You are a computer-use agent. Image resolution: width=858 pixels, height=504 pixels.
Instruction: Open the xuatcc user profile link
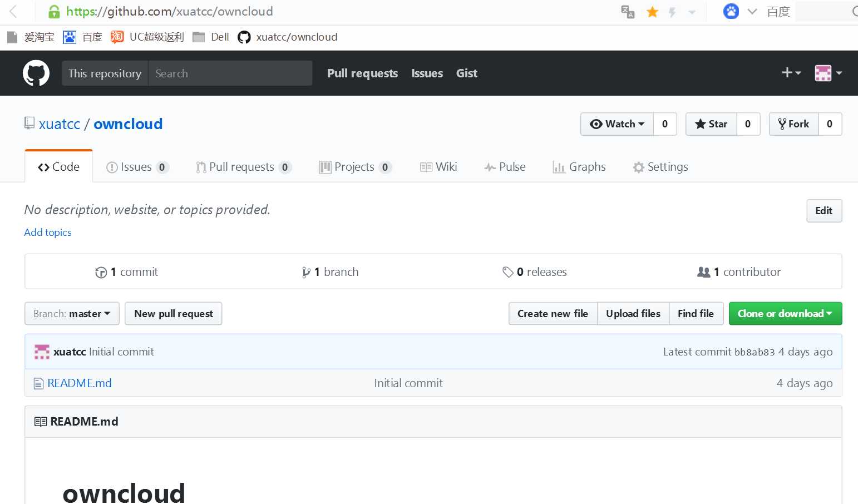point(60,124)
